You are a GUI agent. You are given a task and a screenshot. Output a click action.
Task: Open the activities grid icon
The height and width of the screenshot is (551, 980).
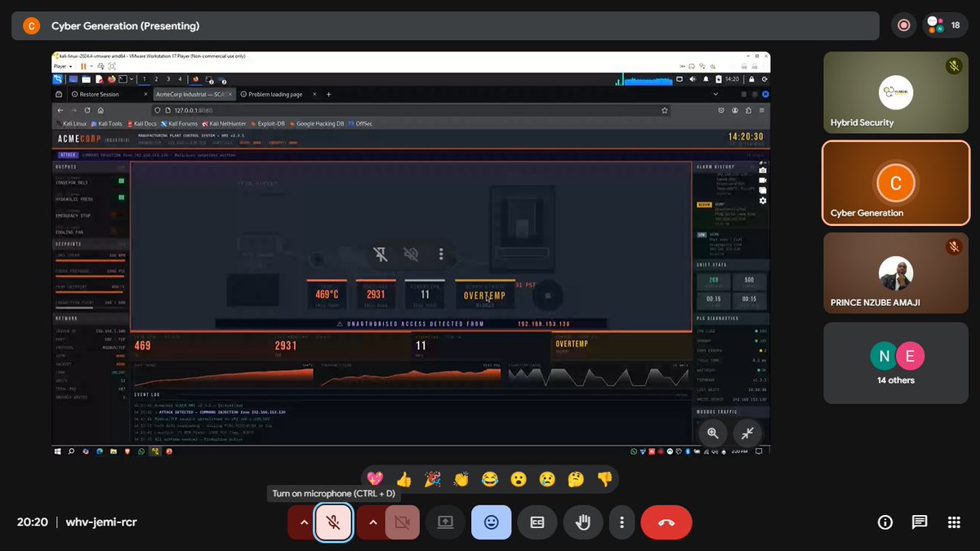click(x=954, y=522)
